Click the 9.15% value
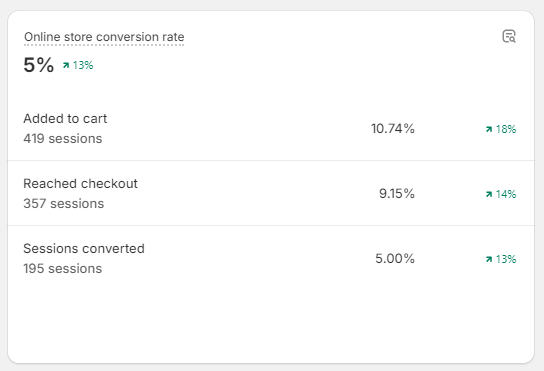The image size is (544, 371). pos(397,194)
